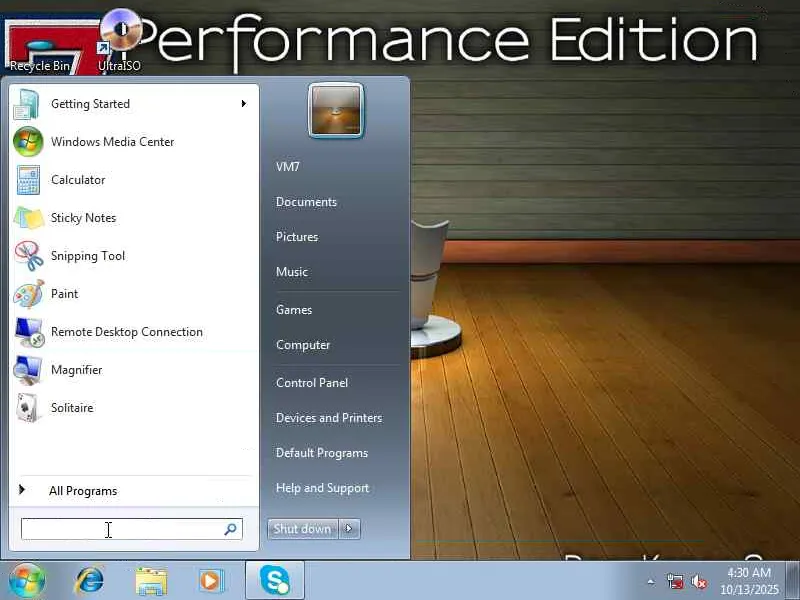Launch Windows Media Center via its icon
The width and height of the screenshot is (800, 600).
click(x=28, y=142)
